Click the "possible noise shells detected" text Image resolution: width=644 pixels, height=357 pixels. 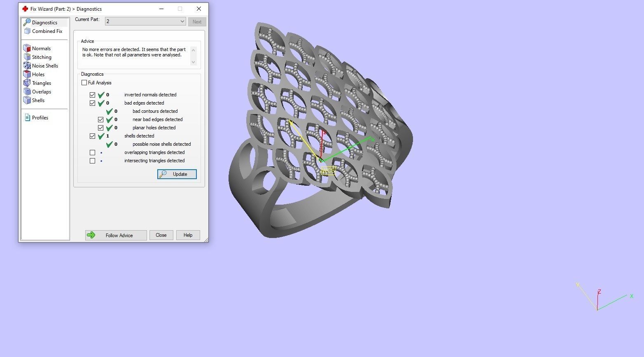click(162, 144)
